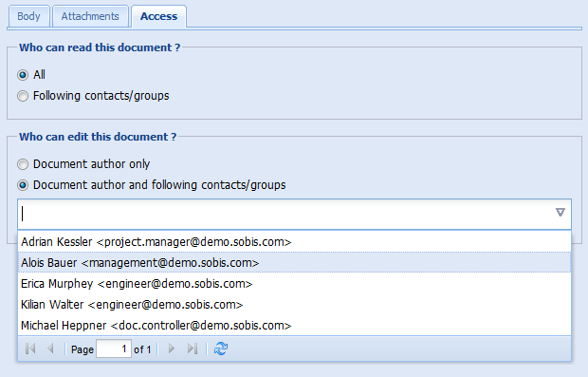This screenshot has height=377, width=588.
Task: Choose 'Following contacts/groups' read option
Action: (x=23, y=96)
